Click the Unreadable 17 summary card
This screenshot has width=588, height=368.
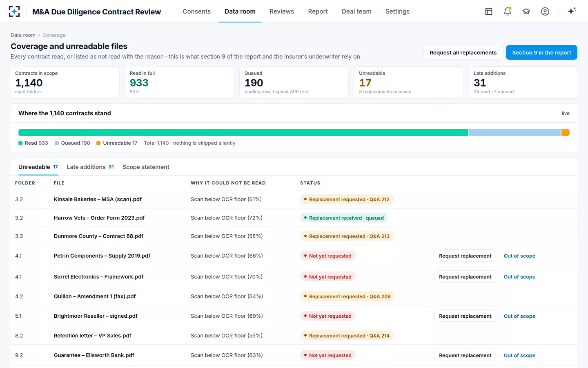[408, 83]
